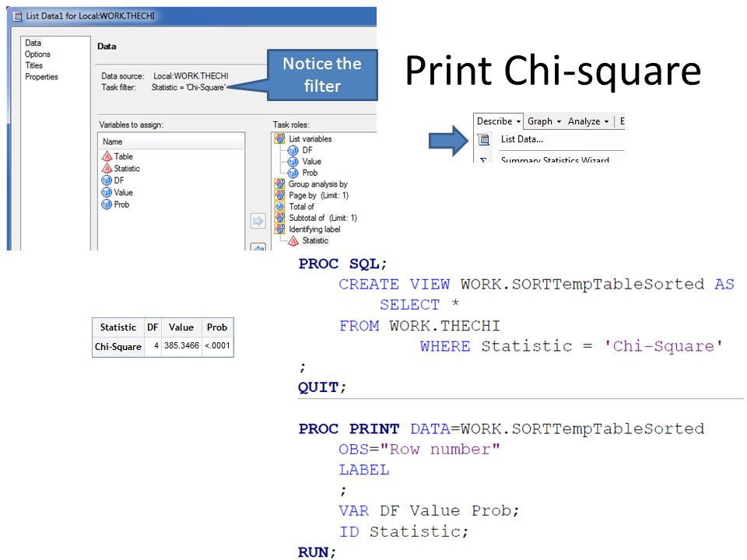
Task: Click the FROM WORK.THECHI code line
Action: click(x=419, y=326)
